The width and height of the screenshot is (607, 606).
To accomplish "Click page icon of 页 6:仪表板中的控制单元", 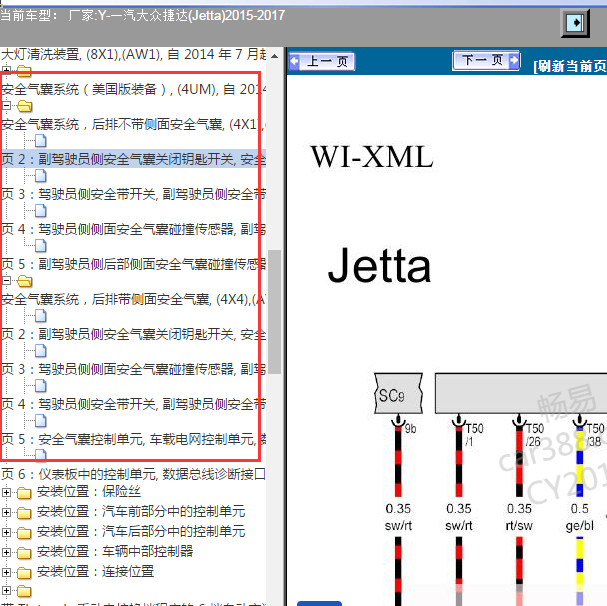I will [41, 455].
